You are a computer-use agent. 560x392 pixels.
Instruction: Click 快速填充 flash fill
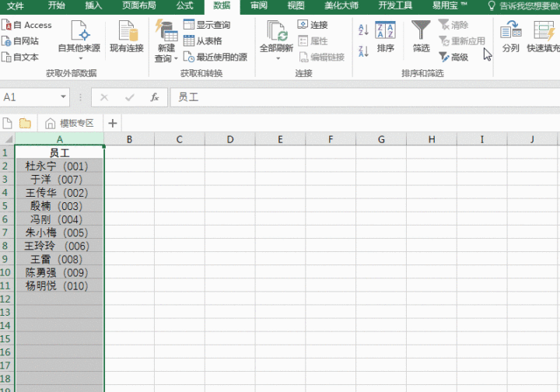pyautogui.click(x=543, y=37)
